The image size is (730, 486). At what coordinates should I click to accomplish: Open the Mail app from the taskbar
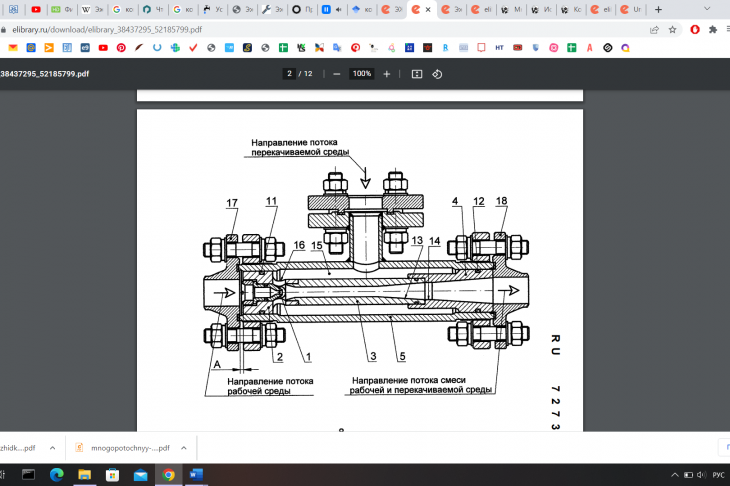pyautogui.click(x=140, y=475)
